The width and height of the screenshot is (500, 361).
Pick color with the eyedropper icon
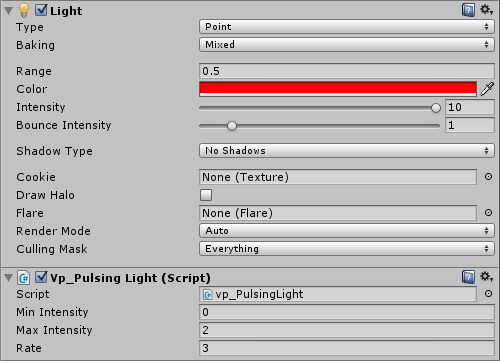click(x=487, y=89)
